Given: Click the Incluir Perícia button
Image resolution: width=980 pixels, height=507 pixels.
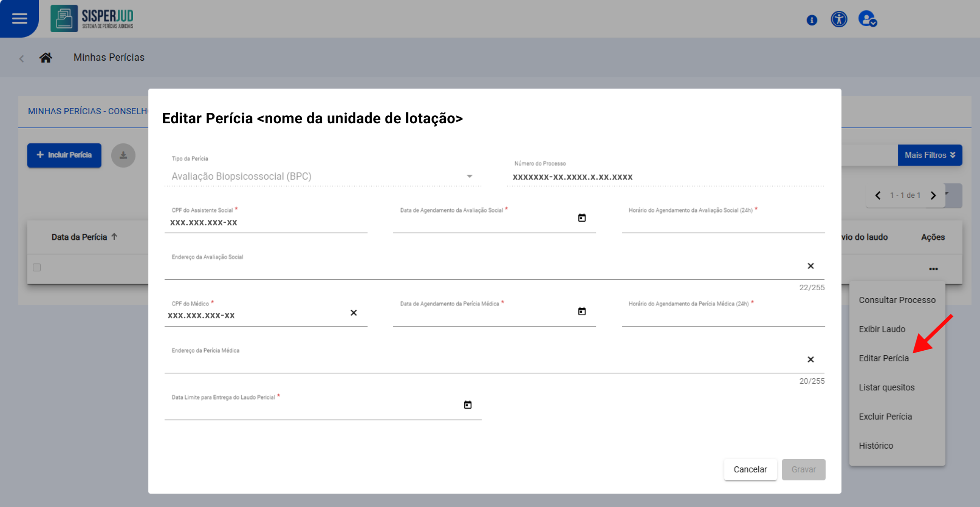Looking at the screenshot, I should [x=64, y=155].
